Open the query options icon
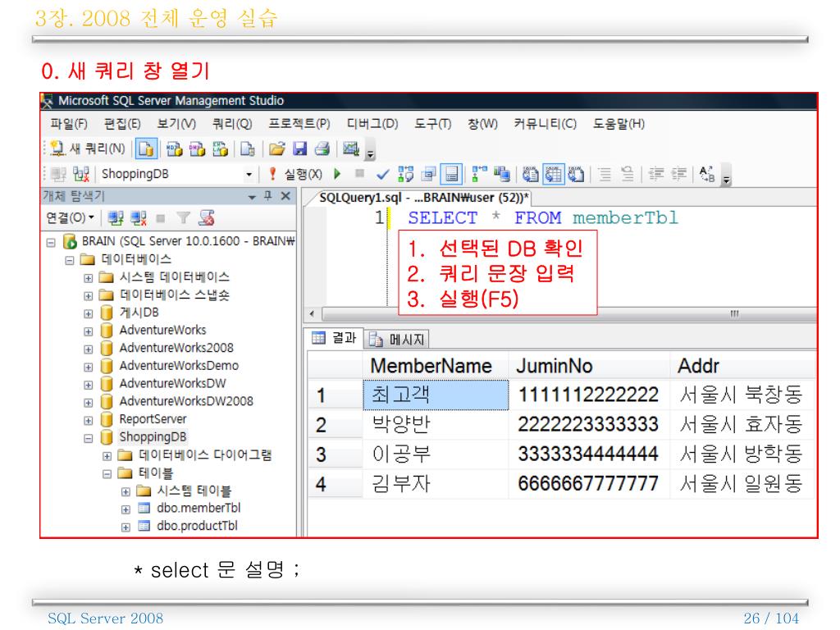840x630 pixels. pyautogui.click(x=428, y=174)
